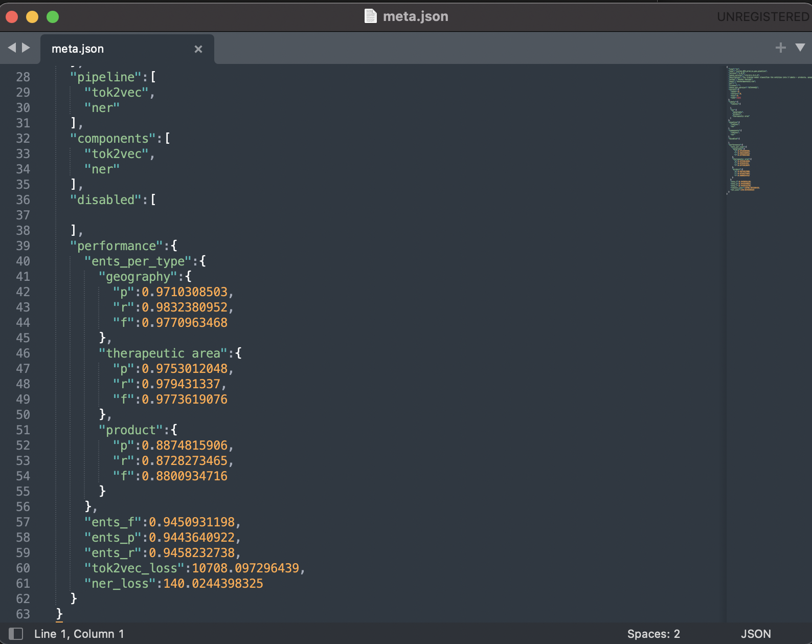This screenshot has width=812, height=644.
Task: Click line number 63 in gutter
Action: [23, 614]
